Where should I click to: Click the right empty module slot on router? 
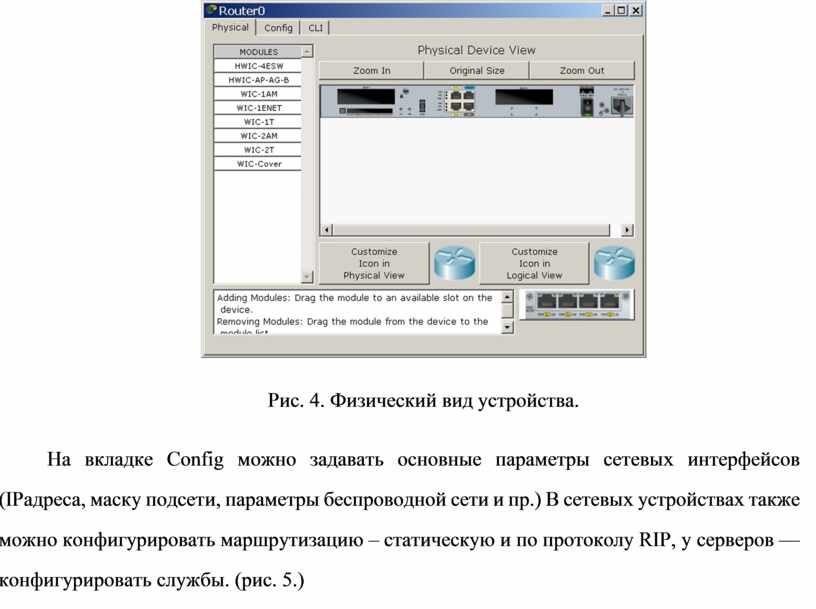pyautogui.click(x=526, y=98)
